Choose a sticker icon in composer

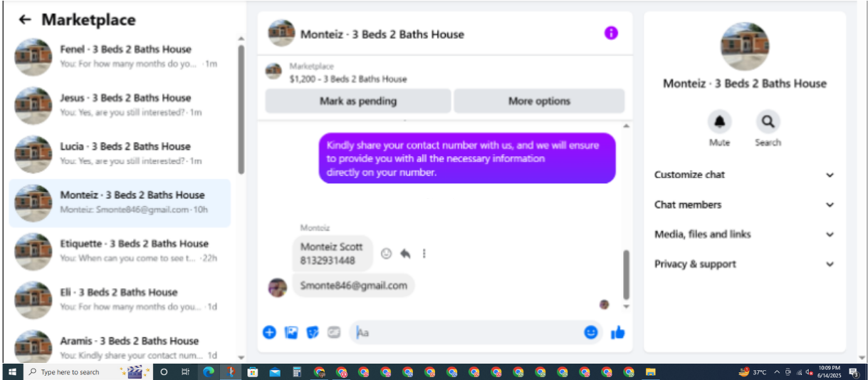[x=313, y=332]
